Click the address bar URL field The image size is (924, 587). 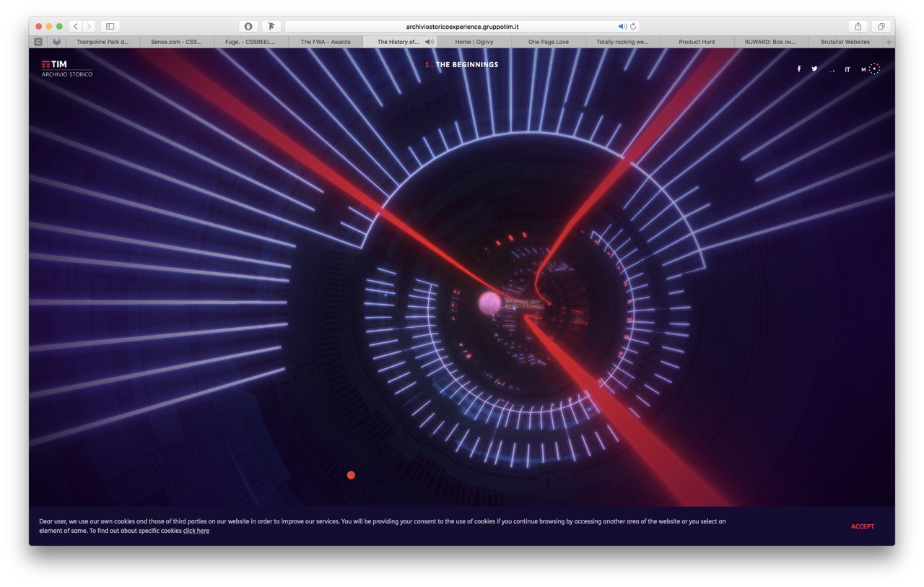(462, 26)
